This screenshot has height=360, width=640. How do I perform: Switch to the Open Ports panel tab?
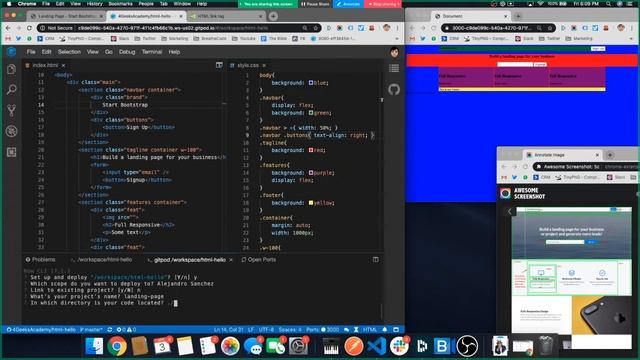[258, 260]
